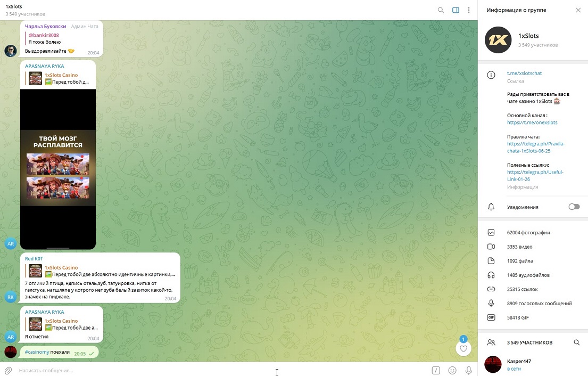Open 1xSlots Casino reply in video message

(x=59, y=78)
